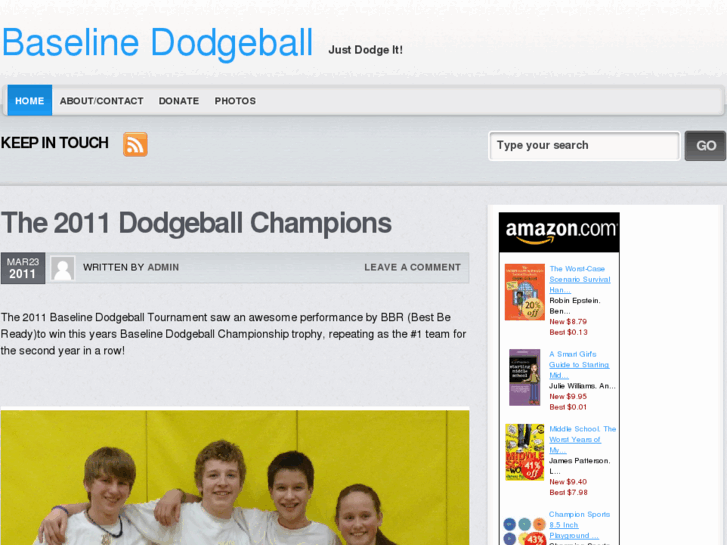Click the Worst-Case Scenario book cover
Screen dimensions: 727x545
click(x=525, y=292)
